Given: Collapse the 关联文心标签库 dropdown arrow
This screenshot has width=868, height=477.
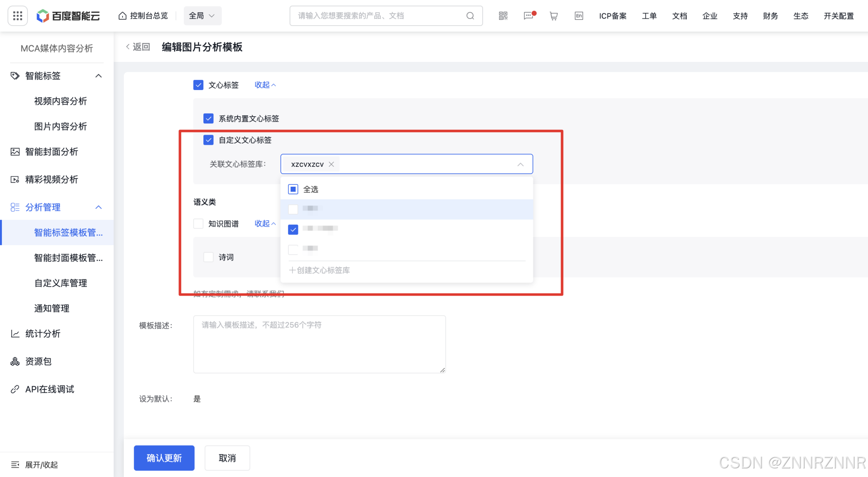Looking at the screenshot, I should 520,164.
